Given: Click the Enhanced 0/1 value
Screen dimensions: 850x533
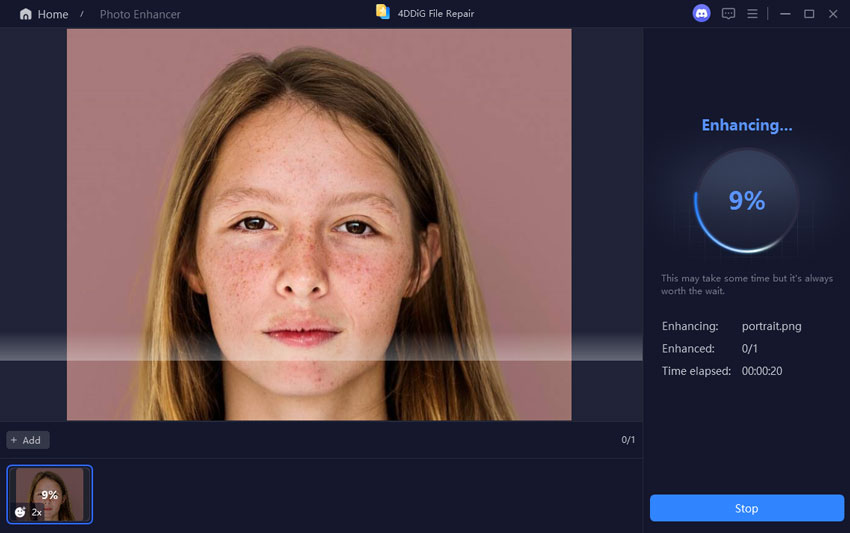Looking at the screenshot, I should click(749, 349).
